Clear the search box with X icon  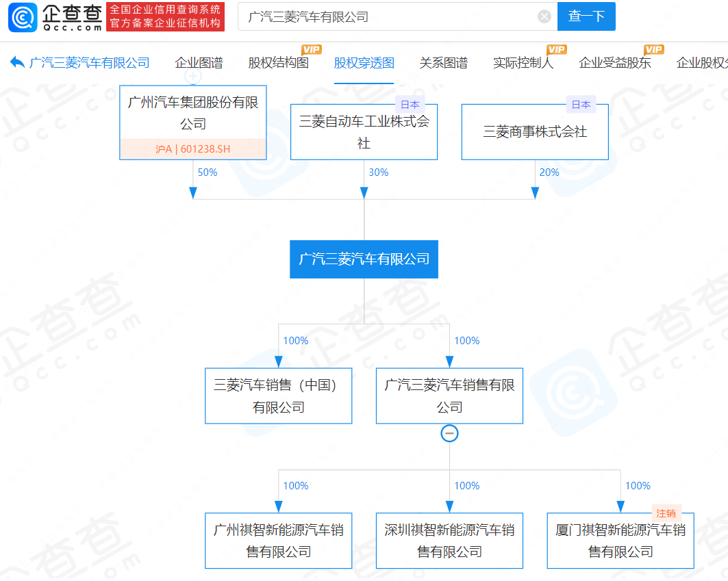click(544, 16)
